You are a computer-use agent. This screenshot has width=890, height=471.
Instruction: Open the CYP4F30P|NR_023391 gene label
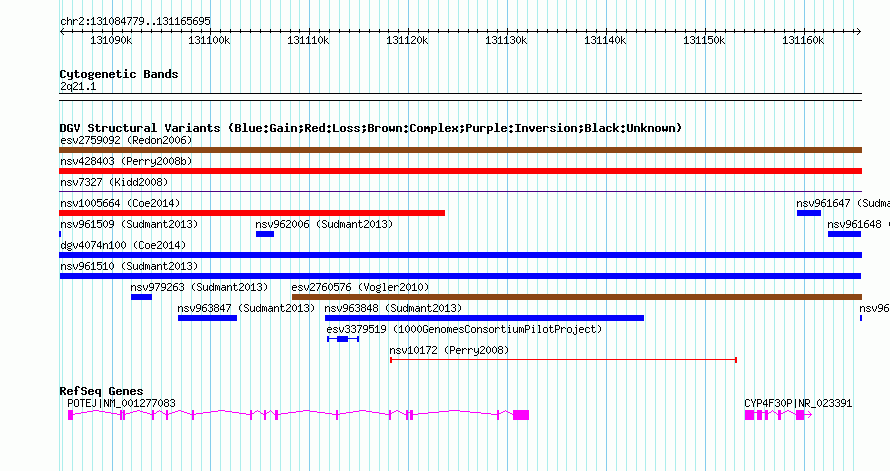pyautogui.click(x=798, y=403)
